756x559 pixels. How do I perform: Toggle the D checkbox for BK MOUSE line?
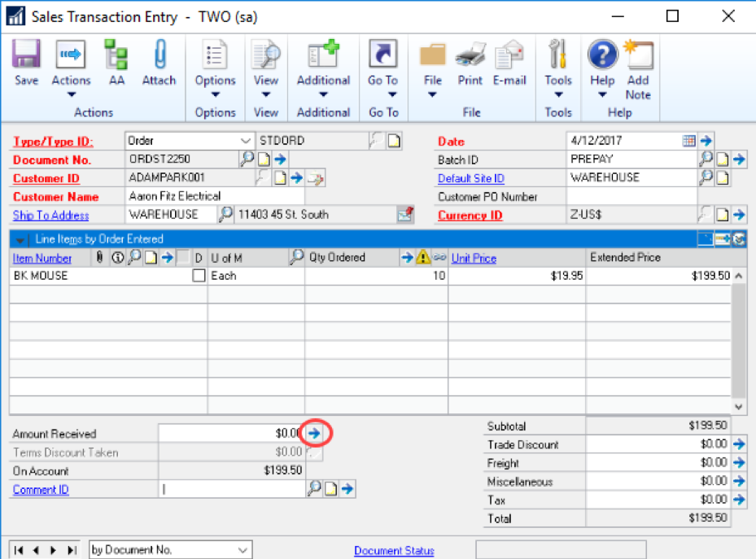click(199, 276)
